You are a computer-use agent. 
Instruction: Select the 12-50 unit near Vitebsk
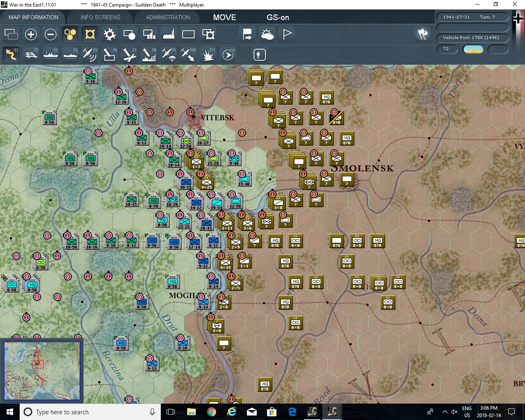[186, 140]
